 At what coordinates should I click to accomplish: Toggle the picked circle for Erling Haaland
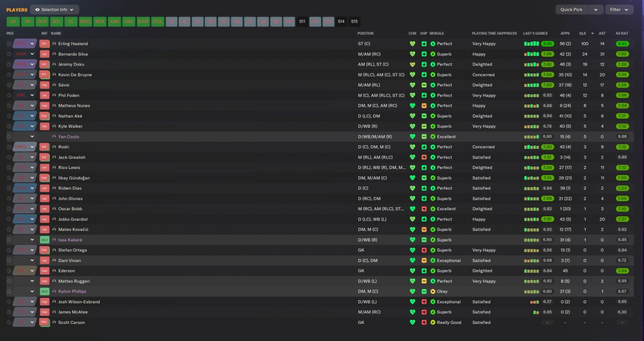(9, 44)
